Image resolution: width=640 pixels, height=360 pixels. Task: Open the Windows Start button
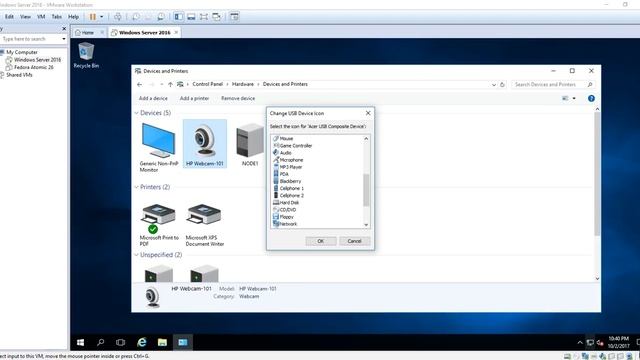[80, 342]
